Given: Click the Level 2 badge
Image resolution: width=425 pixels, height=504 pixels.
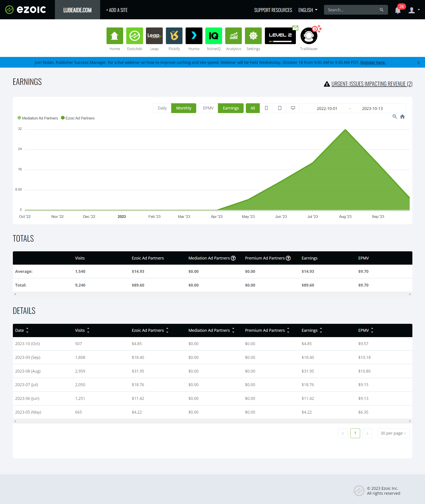Looking at the screenshot, I should pos(280,36).
